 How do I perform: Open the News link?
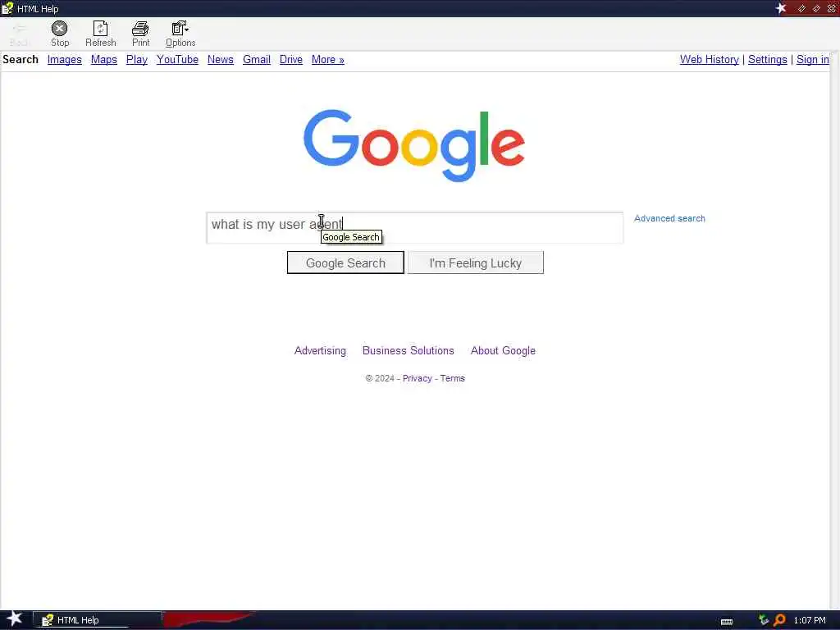220,59
